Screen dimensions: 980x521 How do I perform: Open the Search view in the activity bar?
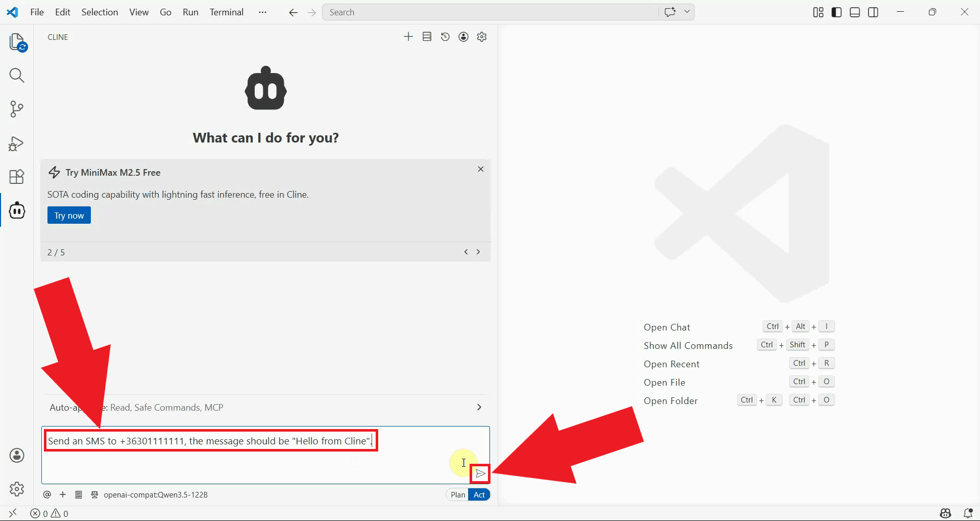[x=17, y=76]
